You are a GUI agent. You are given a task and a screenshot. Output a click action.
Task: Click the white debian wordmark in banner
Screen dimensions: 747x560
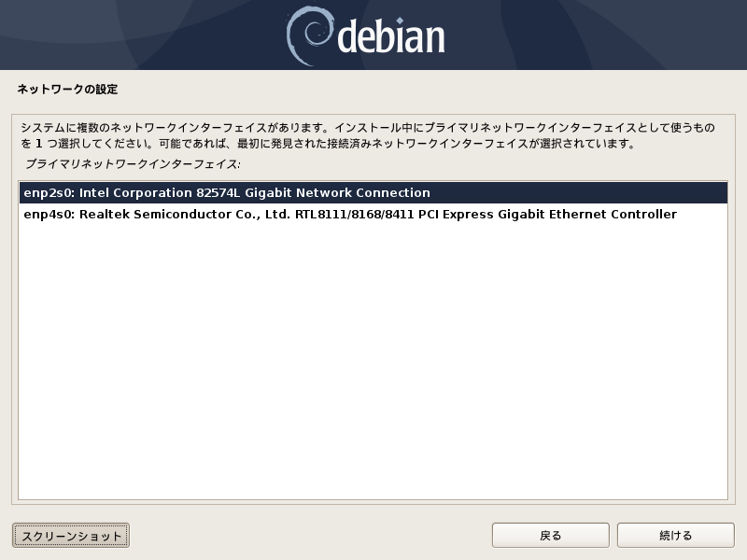coord(391,36)
